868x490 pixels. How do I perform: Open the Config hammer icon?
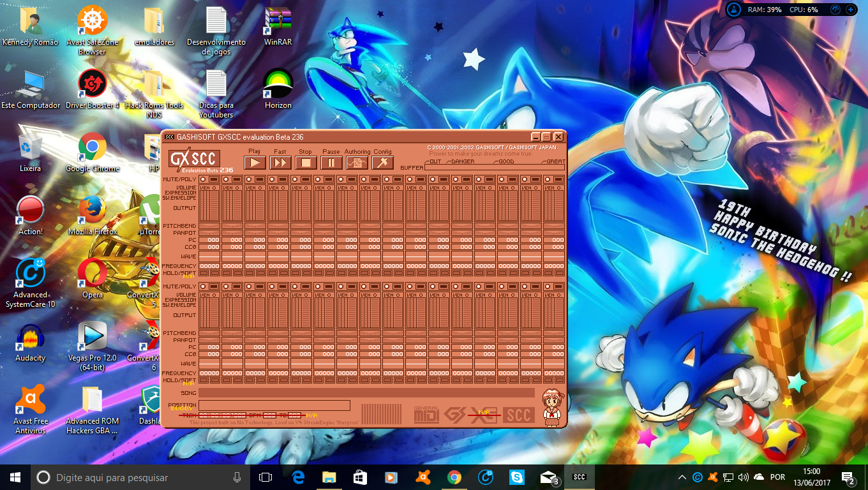click(x=382, y=163)
